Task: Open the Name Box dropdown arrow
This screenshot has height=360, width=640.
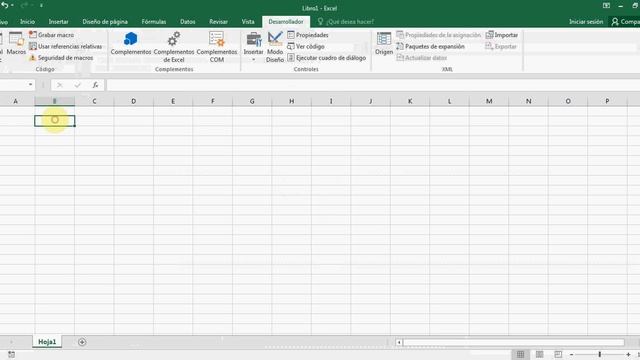Action: [x=30, y=84]
